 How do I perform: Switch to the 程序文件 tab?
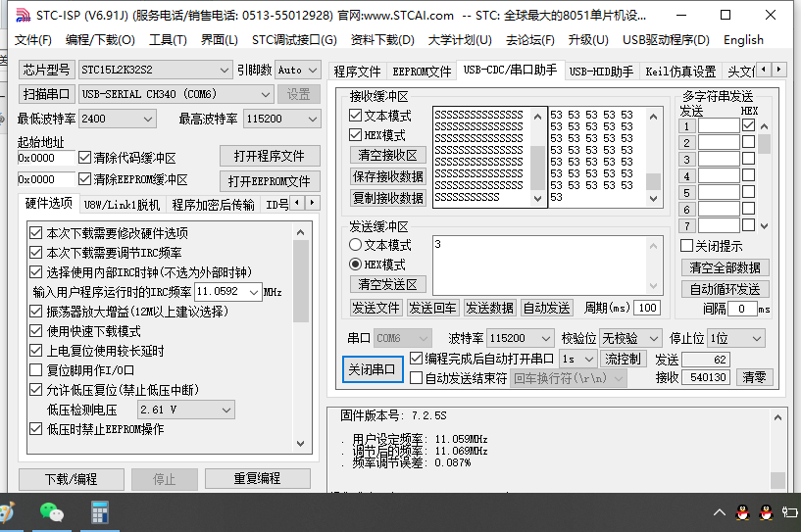point(357,72)
